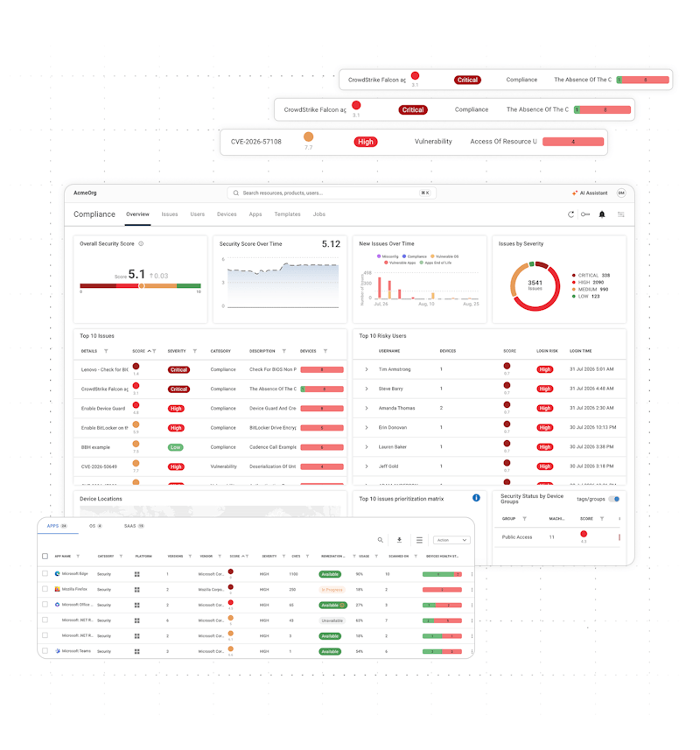Click the refresh icon in Compliance header

[x=570, y=214]
